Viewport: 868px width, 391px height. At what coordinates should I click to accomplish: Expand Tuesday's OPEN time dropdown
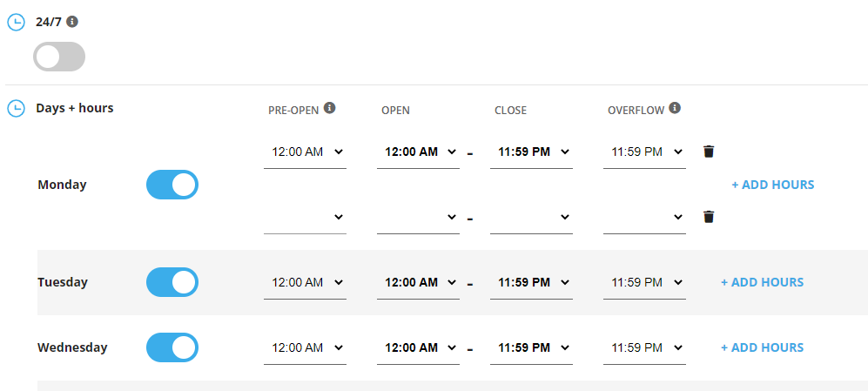click(418, 283)
